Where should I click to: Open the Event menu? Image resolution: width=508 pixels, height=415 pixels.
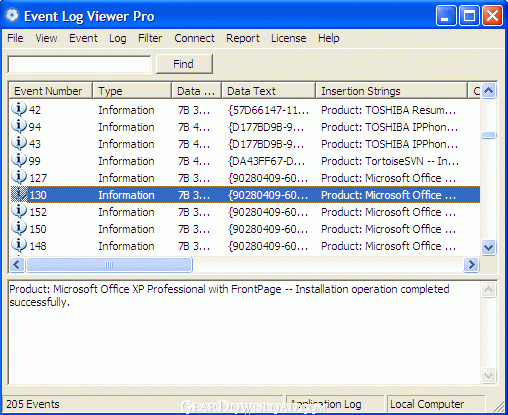(x=83, y=38)
